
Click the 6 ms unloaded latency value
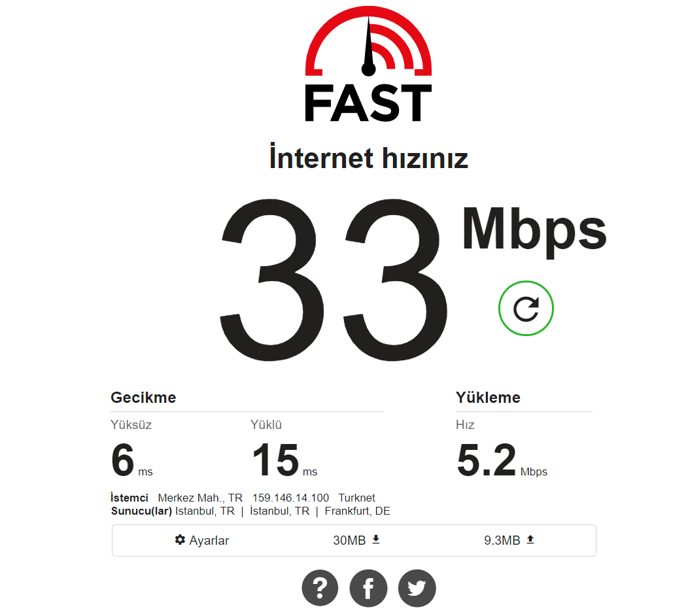pyautogui.click(x=131, y=460)
